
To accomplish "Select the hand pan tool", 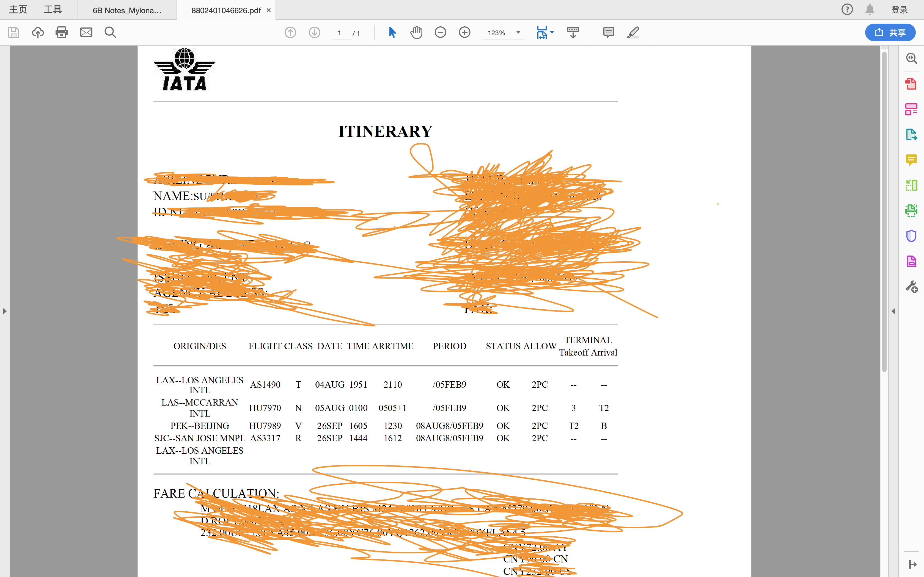I will [x=416, y=32].
